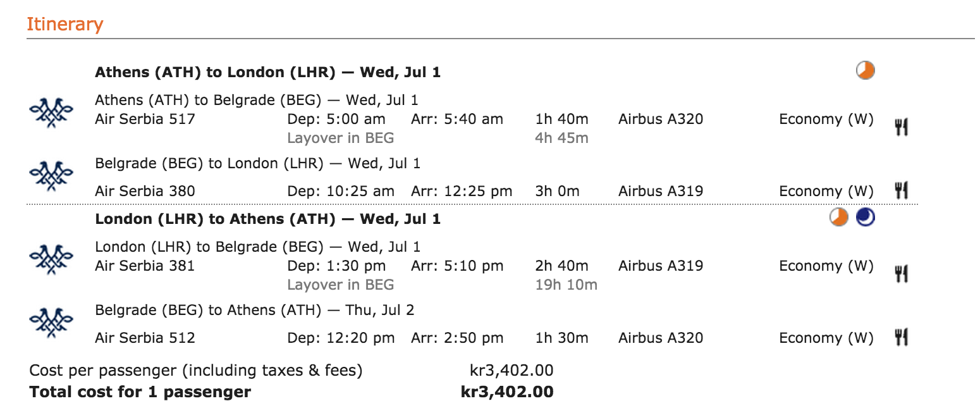Click the bold total cost kr3,402.00

tap(507, 392)
